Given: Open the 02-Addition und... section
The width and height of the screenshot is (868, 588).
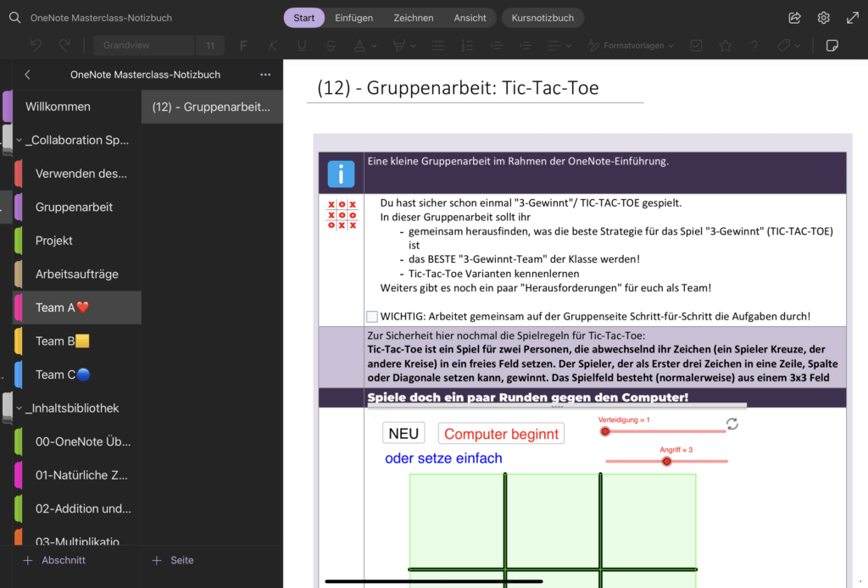Looking at the screenshot, I should click(x=77, y=508).
